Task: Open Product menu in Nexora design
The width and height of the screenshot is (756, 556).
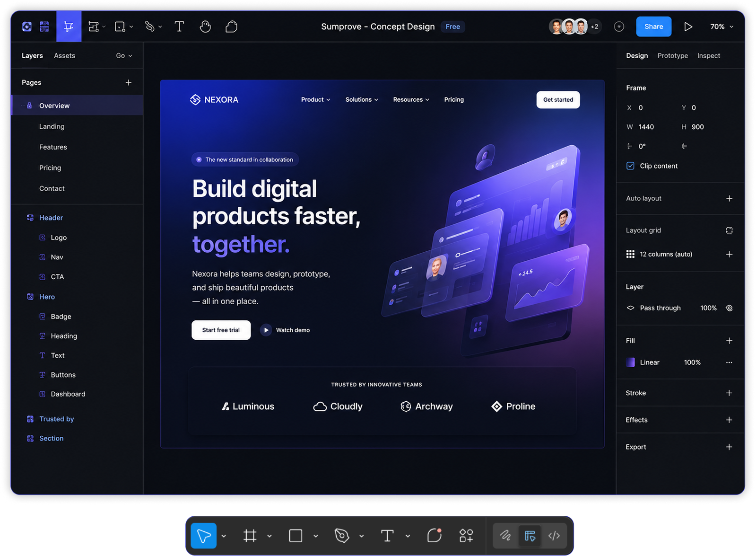Action: tap(315, 99)
